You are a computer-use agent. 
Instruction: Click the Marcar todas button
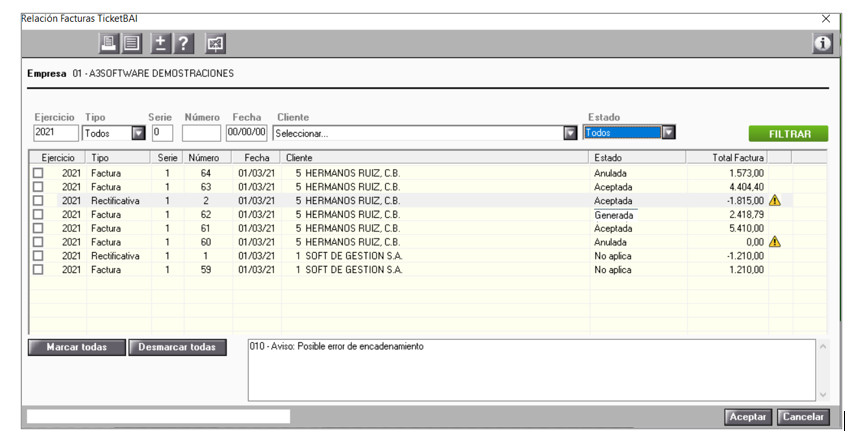77,347
